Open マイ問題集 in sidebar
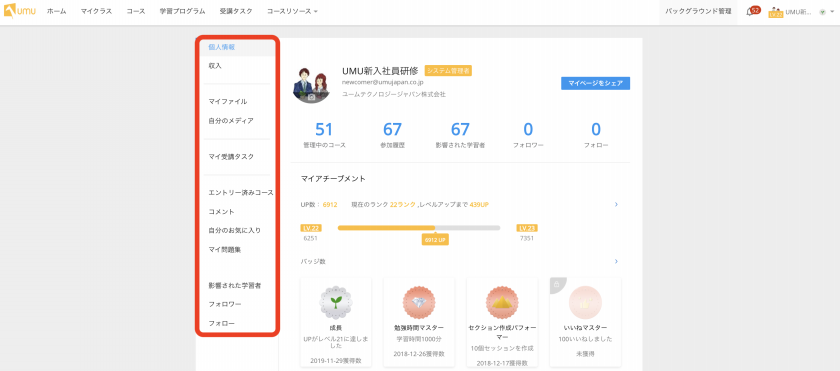840x371 pixels. tap(224, 249)
